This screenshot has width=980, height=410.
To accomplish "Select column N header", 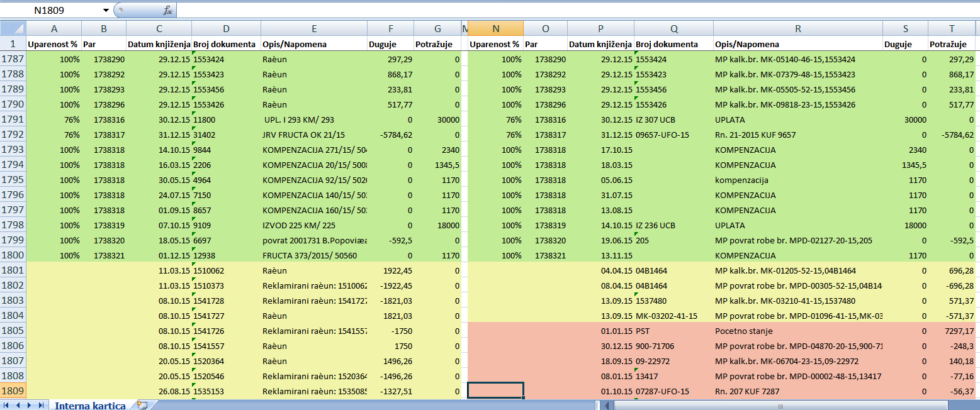I will click(x=495, y=28).
